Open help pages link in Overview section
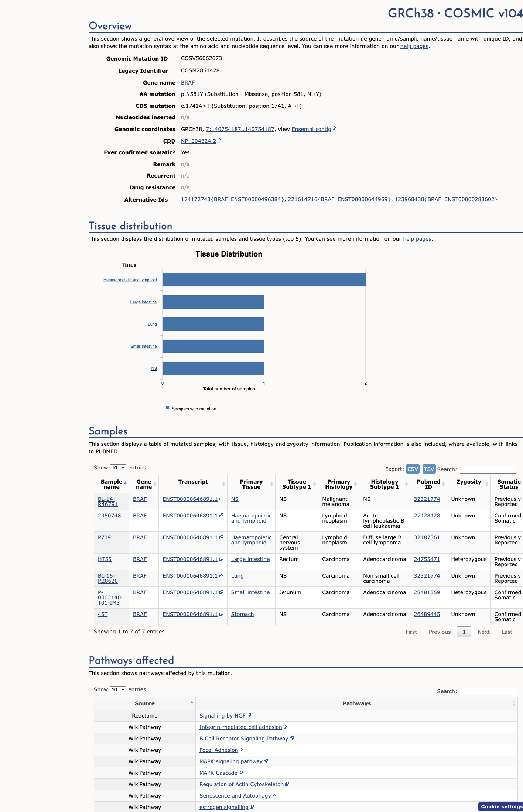523x812 pixels. coord(414,46)
